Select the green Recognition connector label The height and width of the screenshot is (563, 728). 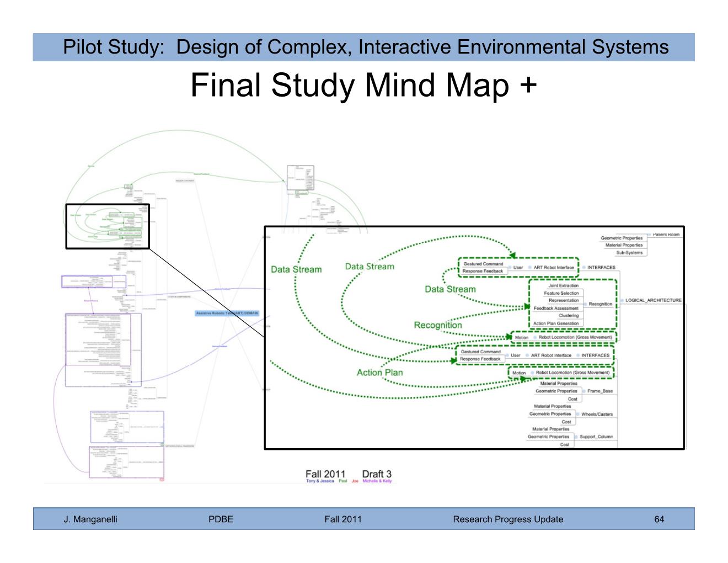437,325
